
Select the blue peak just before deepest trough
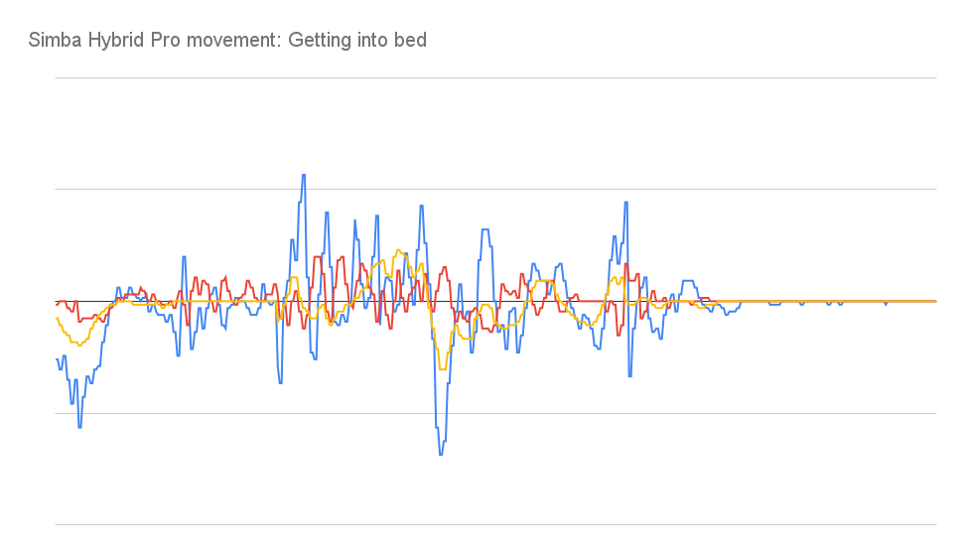(x=422, y=206)
